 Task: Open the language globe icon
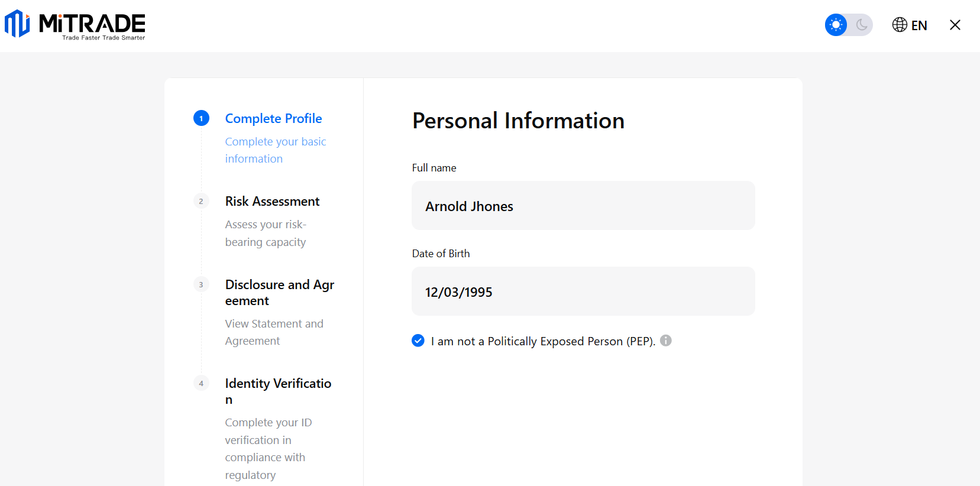click(x=900, y=25)
